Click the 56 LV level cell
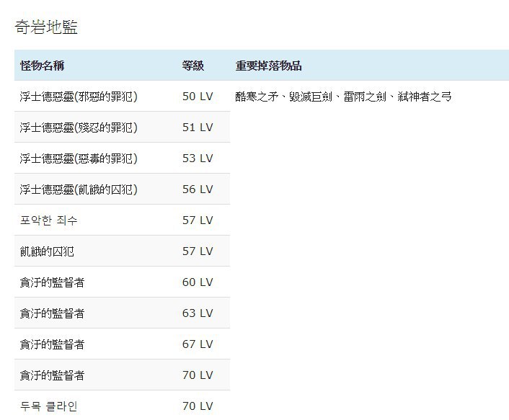The width and height of the screenshot is (509, 420). point(198,189)
